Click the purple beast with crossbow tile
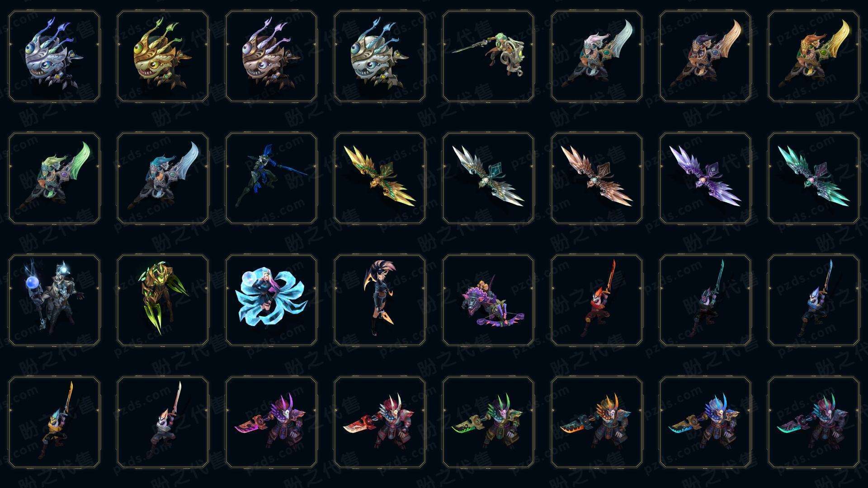Viewport: 868px width, 488px height. pos(488,300)
